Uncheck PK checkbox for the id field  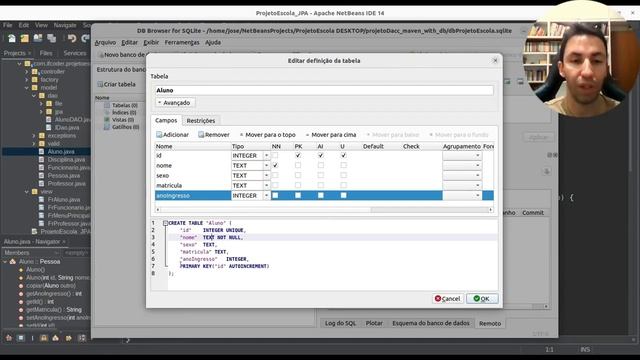pos(298,156)
